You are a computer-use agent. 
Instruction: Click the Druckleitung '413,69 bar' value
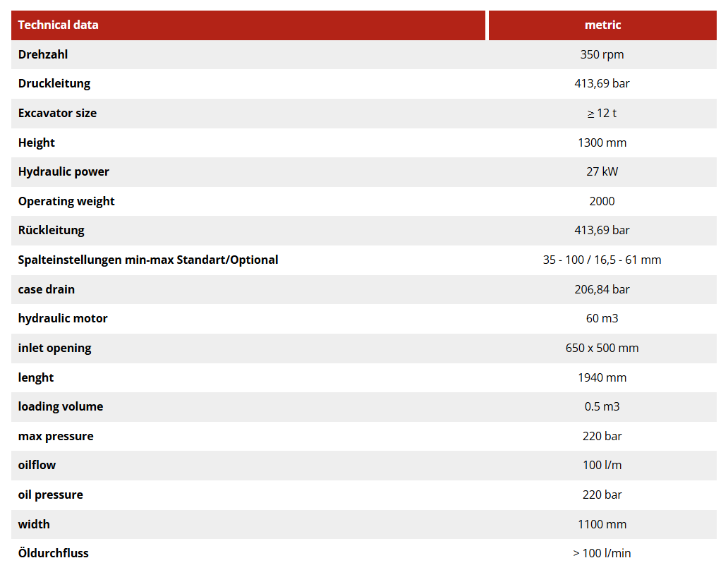[x=602, y=84]
